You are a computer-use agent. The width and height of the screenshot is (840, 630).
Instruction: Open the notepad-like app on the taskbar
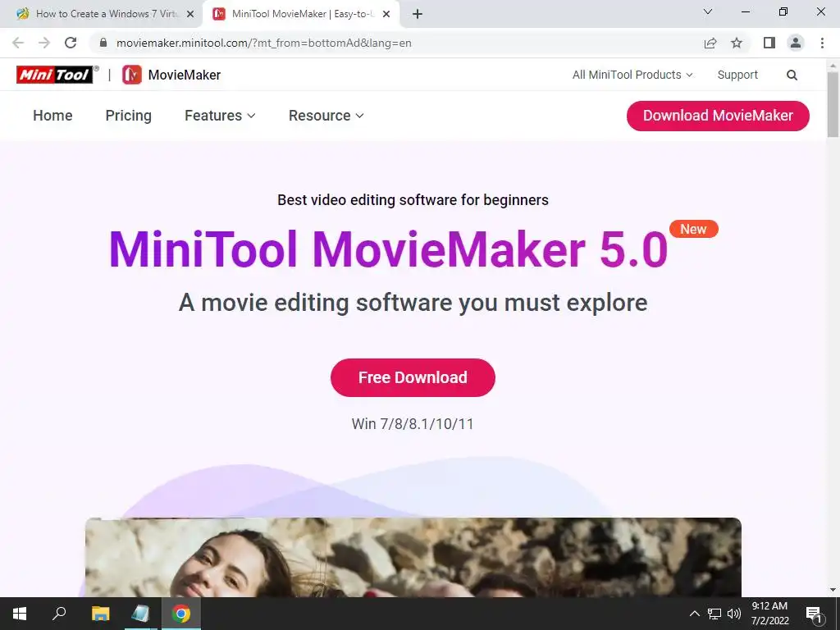tap(140, 614)
